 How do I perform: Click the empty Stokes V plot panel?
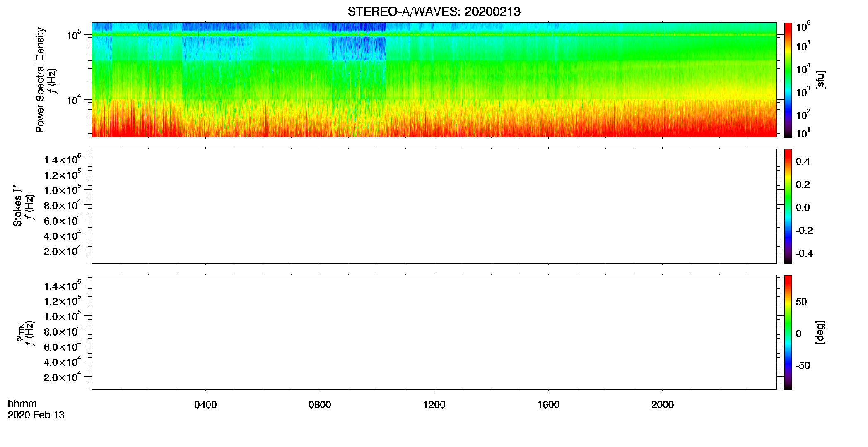point(434,206)
